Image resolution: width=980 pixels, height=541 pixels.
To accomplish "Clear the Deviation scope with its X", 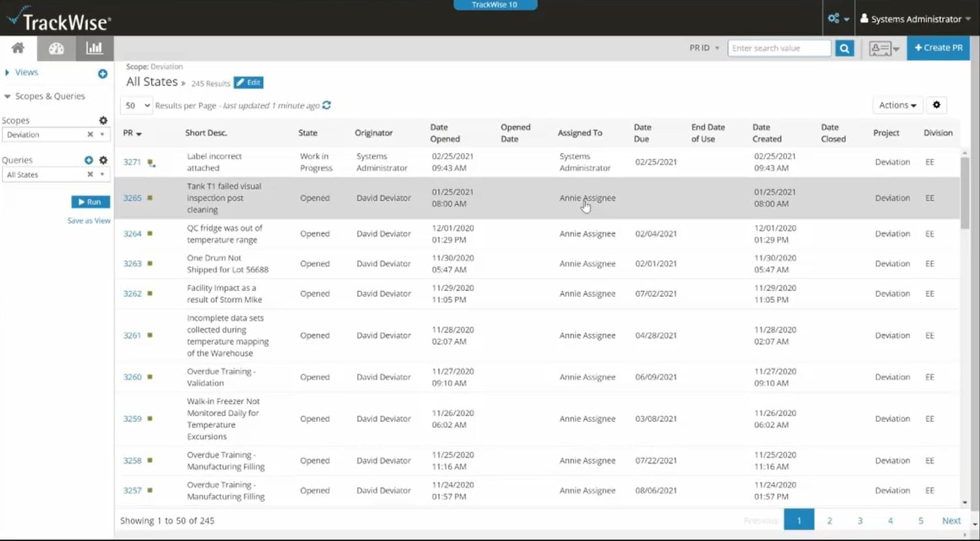I will tap(90, 135).
